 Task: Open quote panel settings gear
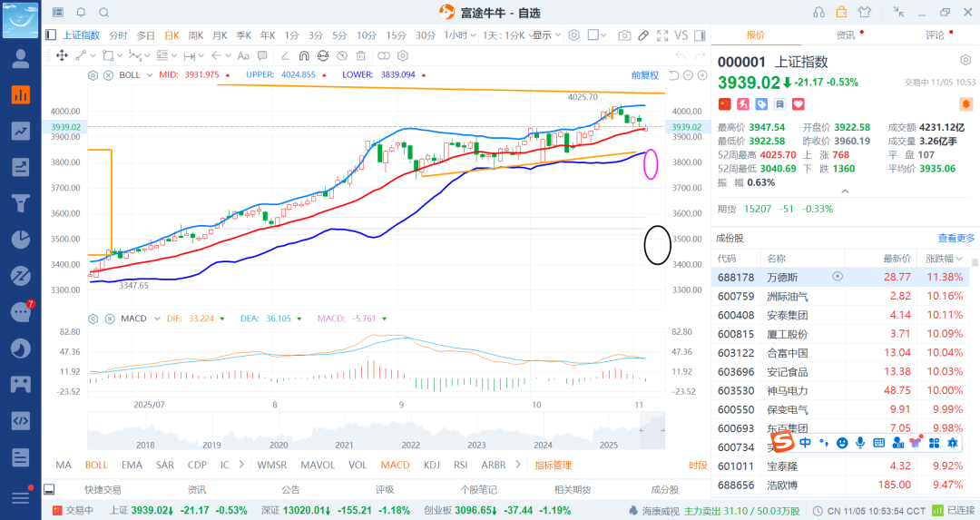tap(965, 60)
